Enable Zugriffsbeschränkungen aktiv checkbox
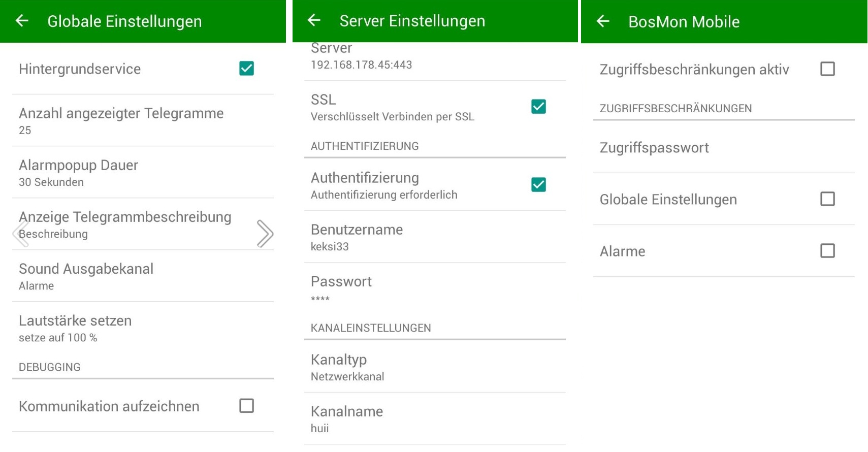Screen dimensions: 868x452 pyautogui.click(x=827, y=69)
